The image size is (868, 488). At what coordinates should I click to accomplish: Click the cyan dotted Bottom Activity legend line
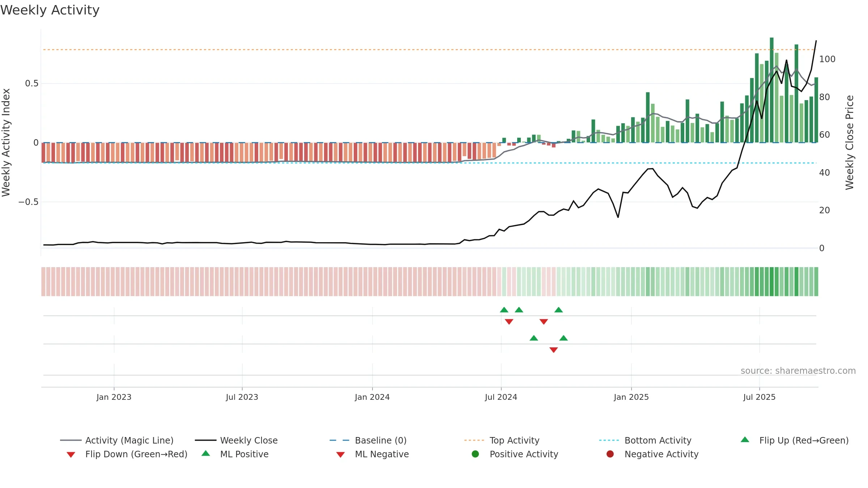609,440
